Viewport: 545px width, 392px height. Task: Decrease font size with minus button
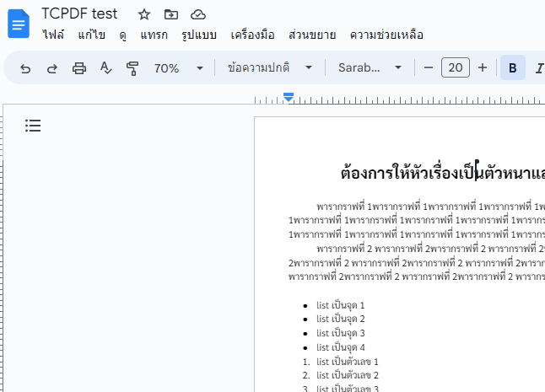[x=429, y=67]
